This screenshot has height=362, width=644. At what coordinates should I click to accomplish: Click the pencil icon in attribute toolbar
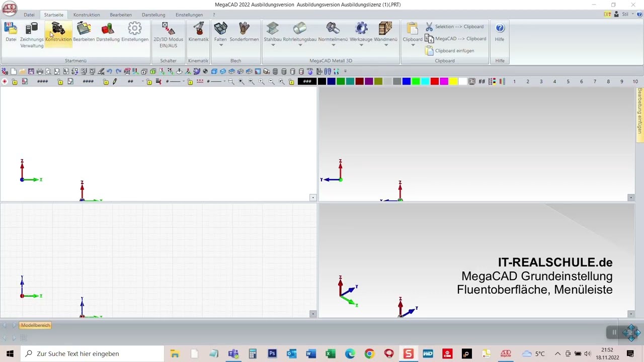[x=115, y=81]
